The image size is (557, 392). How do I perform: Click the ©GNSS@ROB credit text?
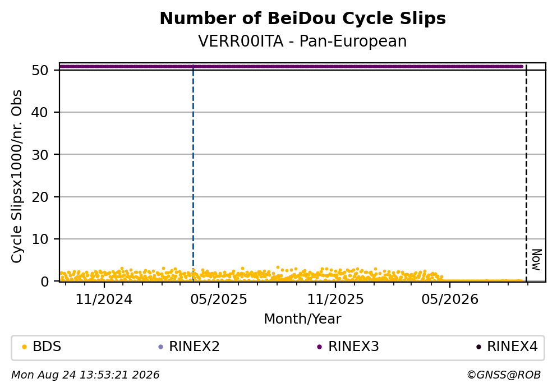click(x=504, y=375)
